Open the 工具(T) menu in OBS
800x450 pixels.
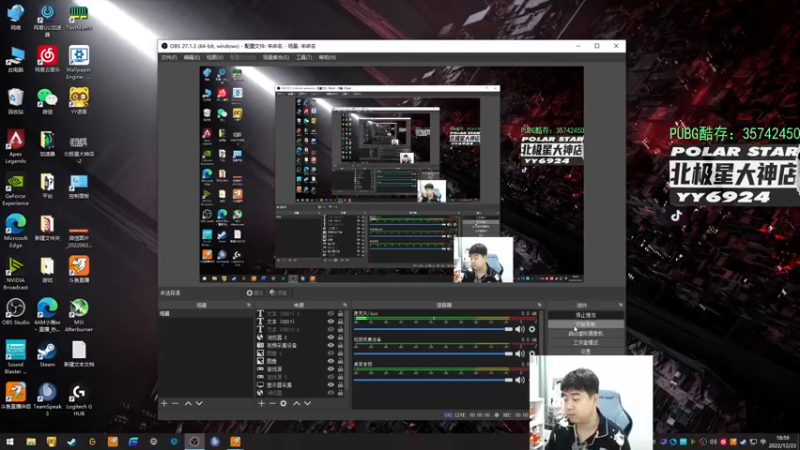(x=304, y=58)
